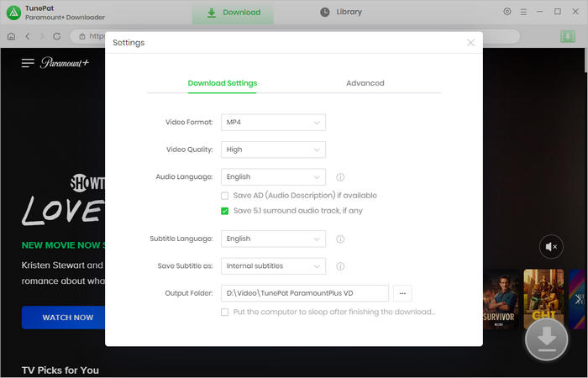Viewport: 588px width, 378px height.
Task: Open the Video Quality dropdown
Action: pyautogui.click(x=273, y=150)
